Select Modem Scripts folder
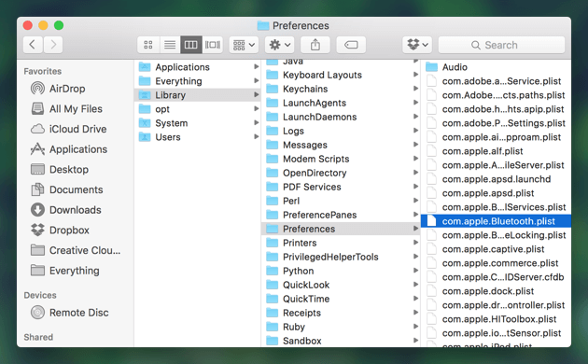The width and height of the screenshot is (588, 364). click(341, 159)
